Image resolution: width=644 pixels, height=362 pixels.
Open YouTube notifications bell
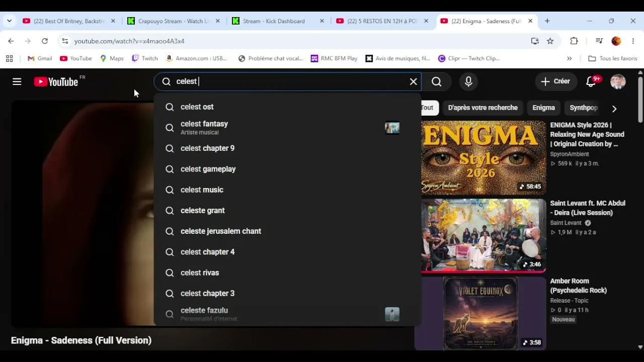point(591,81)
